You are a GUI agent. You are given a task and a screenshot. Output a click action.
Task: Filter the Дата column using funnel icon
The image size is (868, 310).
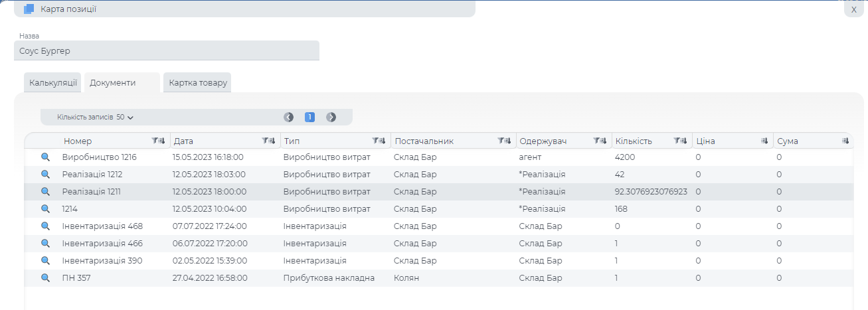[x=266, y=141]
